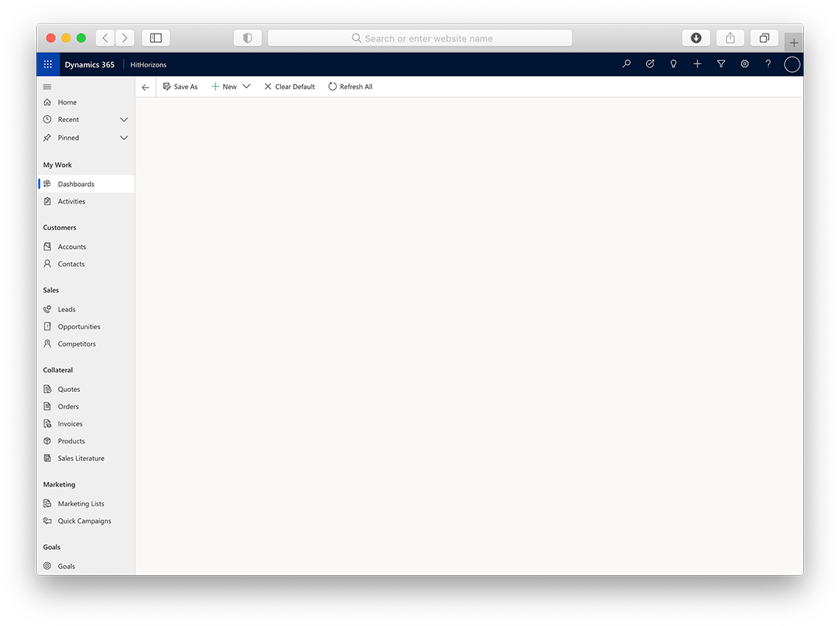
Task: Open Sales Literature in the sidebar
Action: pyautogui.click(x=85, y=459)
